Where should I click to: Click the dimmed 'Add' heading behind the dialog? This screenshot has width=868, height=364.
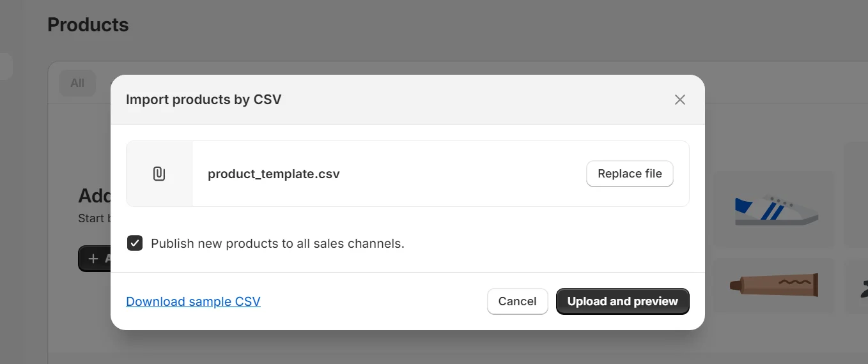pos(95,195)
